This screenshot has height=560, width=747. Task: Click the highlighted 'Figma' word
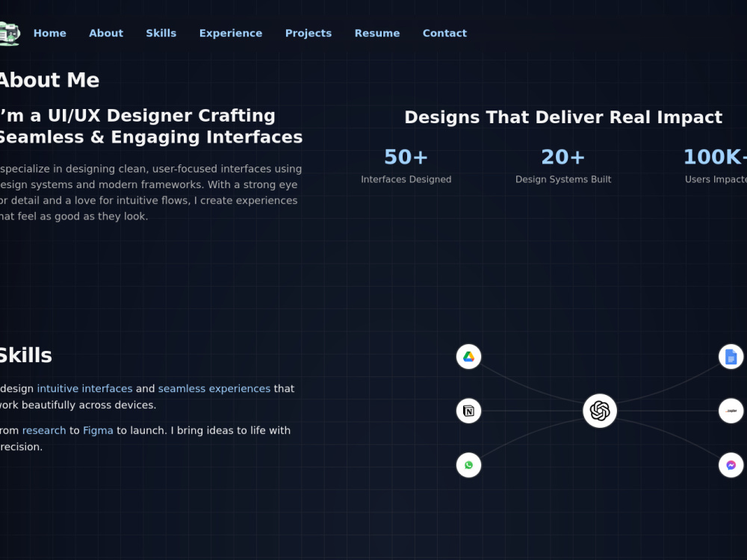[x=98, y=431]
